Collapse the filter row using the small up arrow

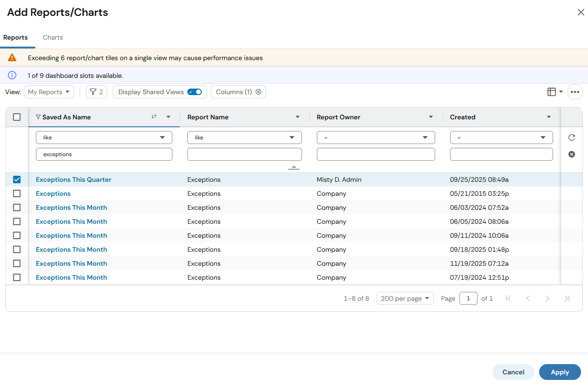[x=294, y=167]
